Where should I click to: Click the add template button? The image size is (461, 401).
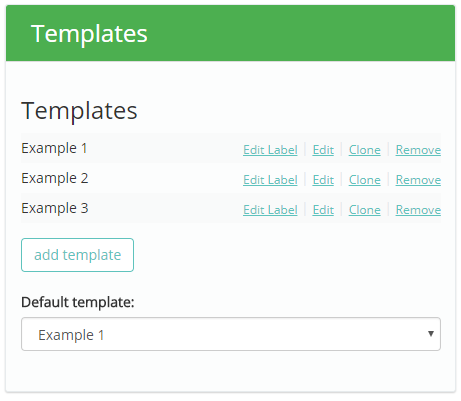[77, 255]
